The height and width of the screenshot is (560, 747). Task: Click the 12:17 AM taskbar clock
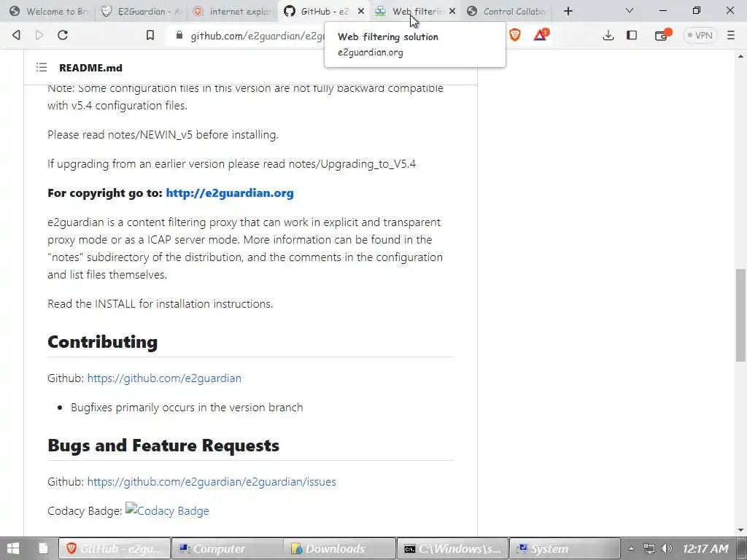(705, 548)
